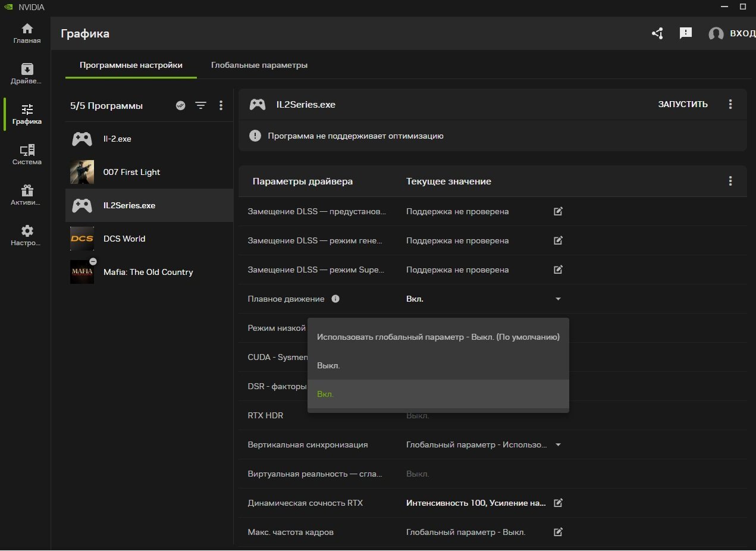
Task: Click the warning icon beside optimization message
Action: tap(255, 136)
